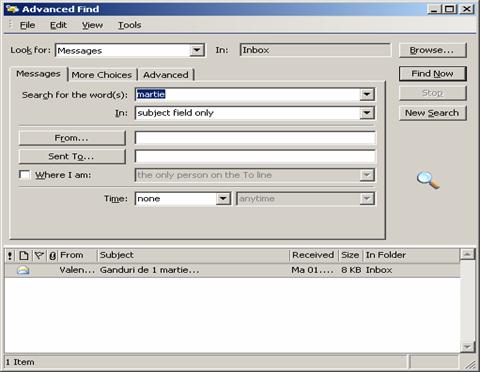Open the Edit menu
This screenshot has width=480, height=372.
(58, 25)
